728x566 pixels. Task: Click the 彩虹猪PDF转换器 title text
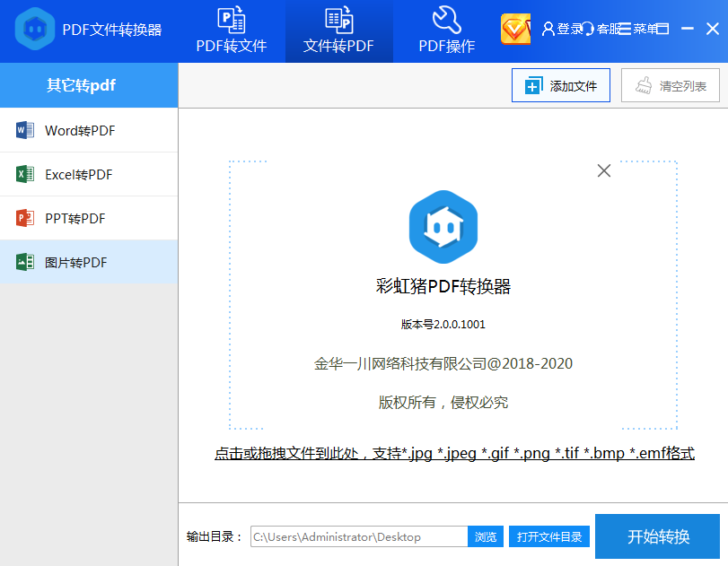(443, 286)
